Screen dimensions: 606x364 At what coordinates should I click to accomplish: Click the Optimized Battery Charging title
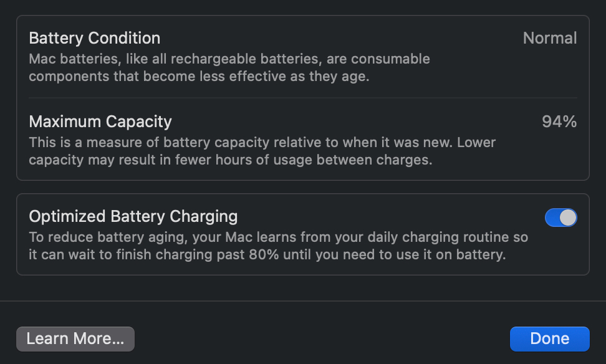click(133, 216)
